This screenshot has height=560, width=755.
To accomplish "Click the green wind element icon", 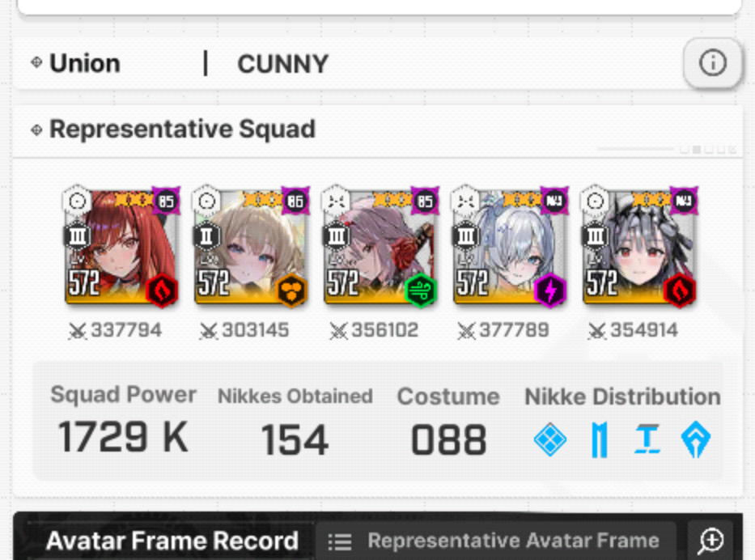I will pyautogui.click(x=421, y=290).
